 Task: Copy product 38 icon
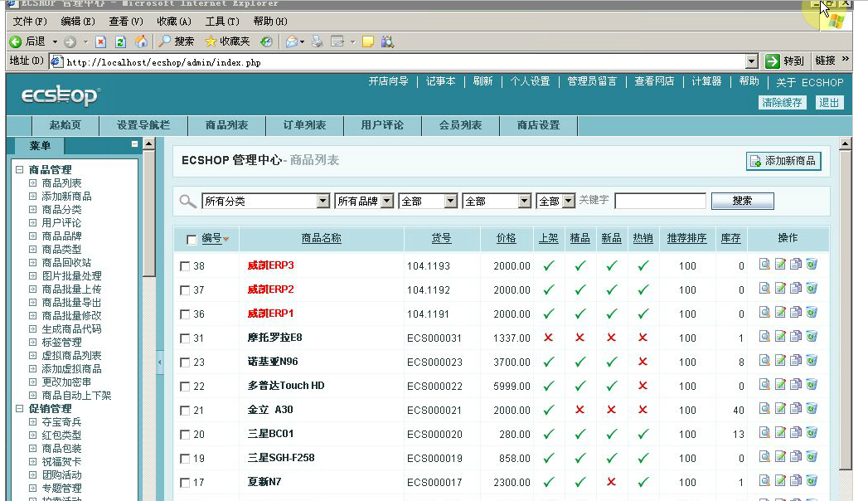tap(796, 264)
